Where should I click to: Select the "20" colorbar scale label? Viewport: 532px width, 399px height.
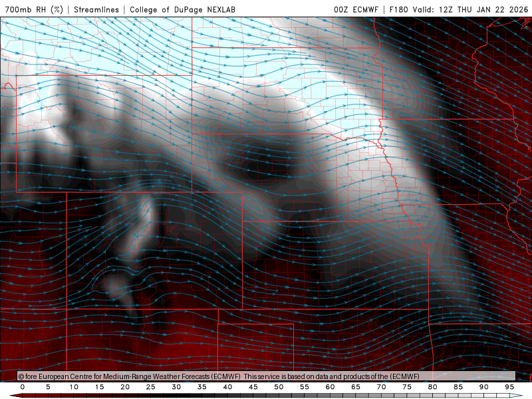[125, 387]
